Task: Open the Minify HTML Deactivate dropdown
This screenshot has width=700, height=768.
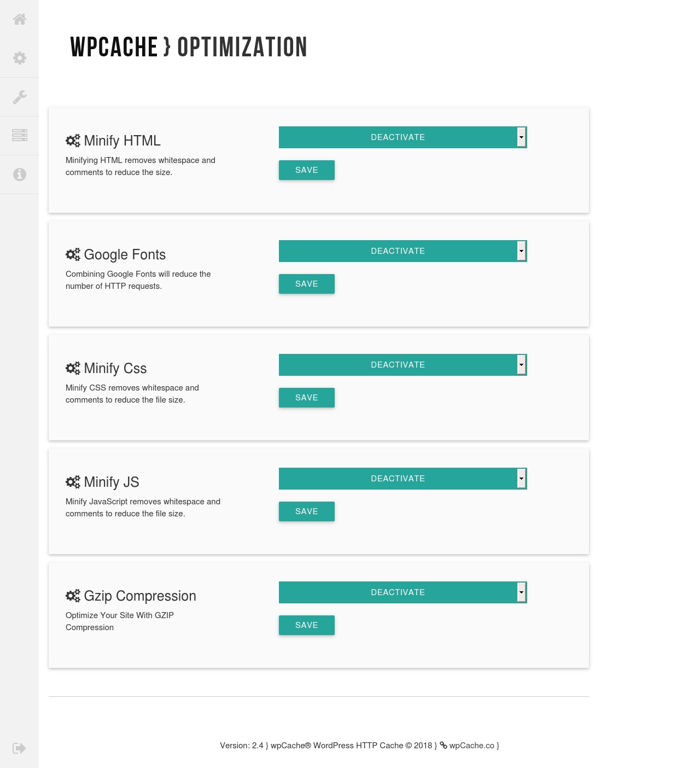Action: tap(402, 137)
